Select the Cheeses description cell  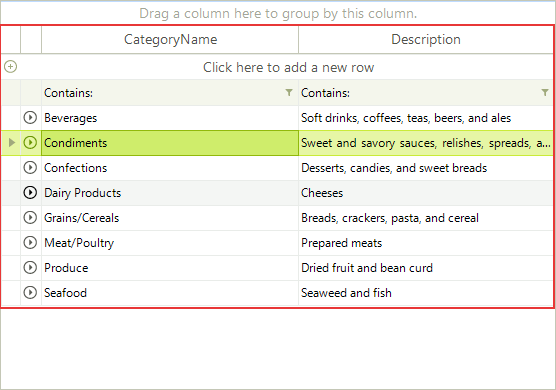[426, 193]
